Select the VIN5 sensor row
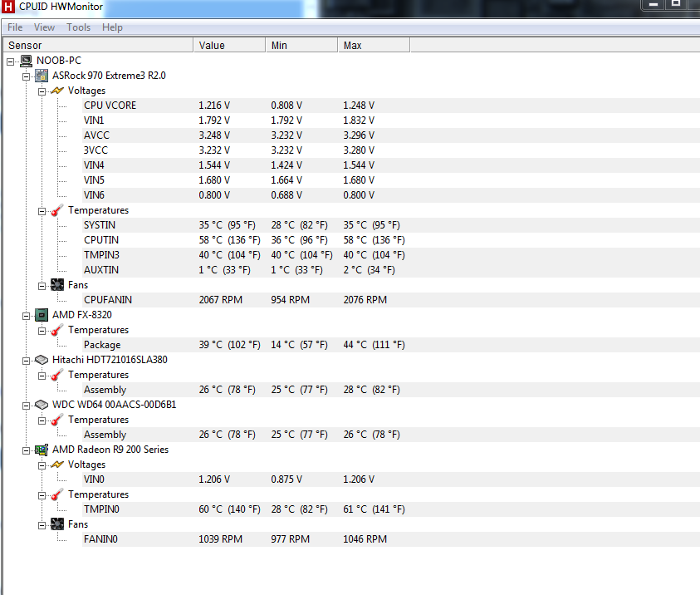The height and width of the screenshot is (595, 700). [391, 180]
